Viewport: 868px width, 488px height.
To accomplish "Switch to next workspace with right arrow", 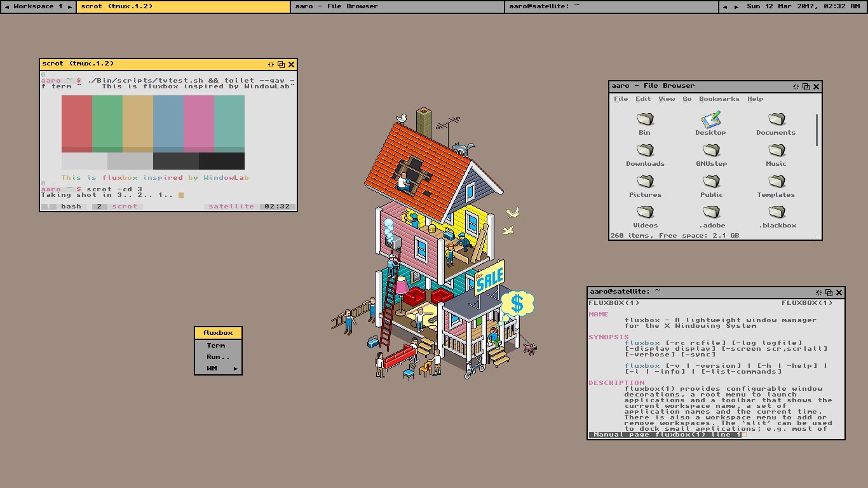I will (70, 6).
